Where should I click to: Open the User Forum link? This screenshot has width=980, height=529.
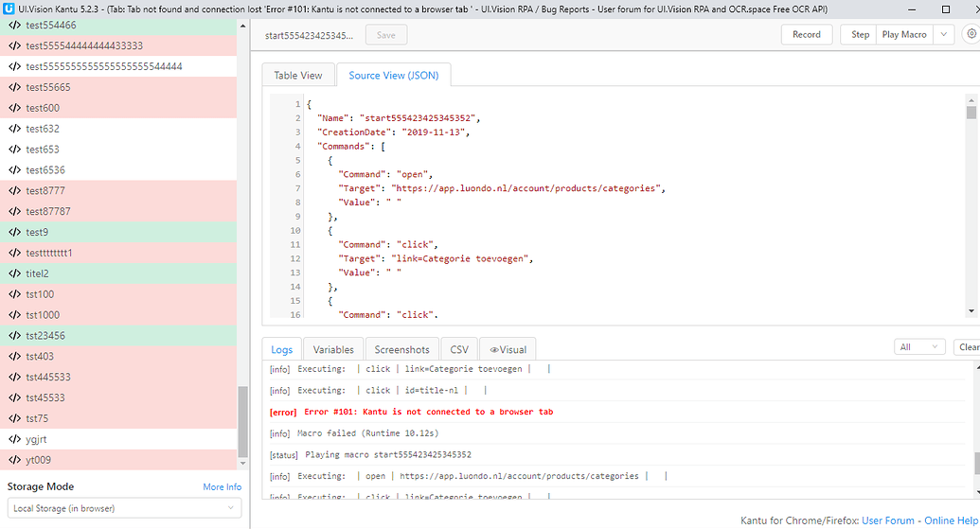[887, 520]
